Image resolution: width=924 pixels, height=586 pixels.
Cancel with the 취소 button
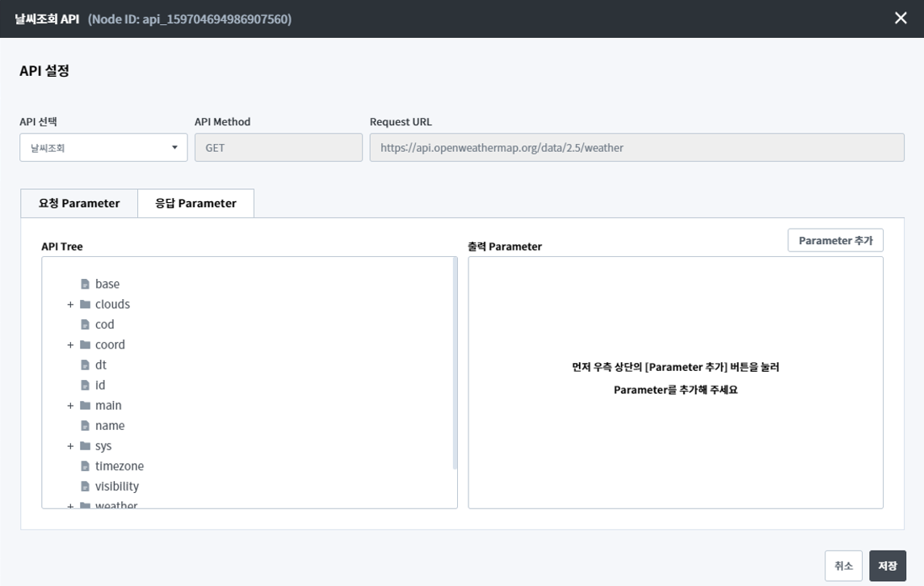click(843, 566)
